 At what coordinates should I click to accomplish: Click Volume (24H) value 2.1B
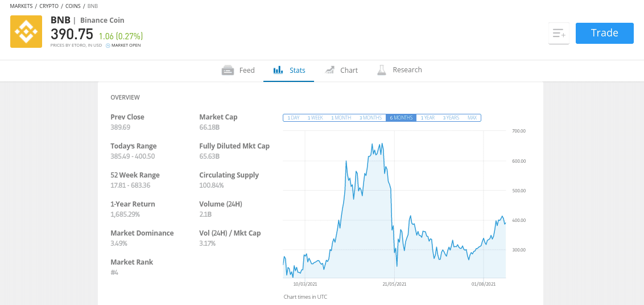(205, 214)
